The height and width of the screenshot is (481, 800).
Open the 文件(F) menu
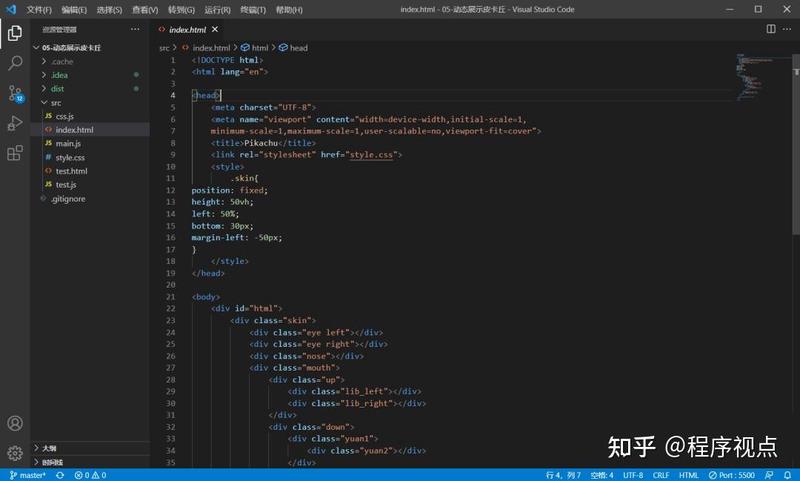point(39,10)
